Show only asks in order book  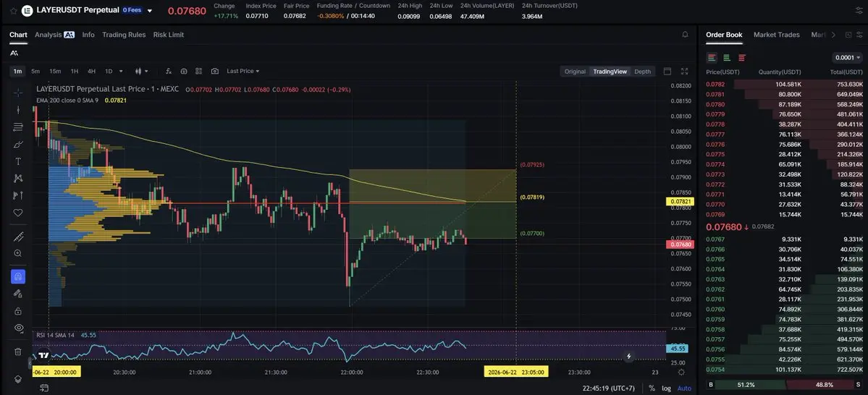tap(742, 58)
